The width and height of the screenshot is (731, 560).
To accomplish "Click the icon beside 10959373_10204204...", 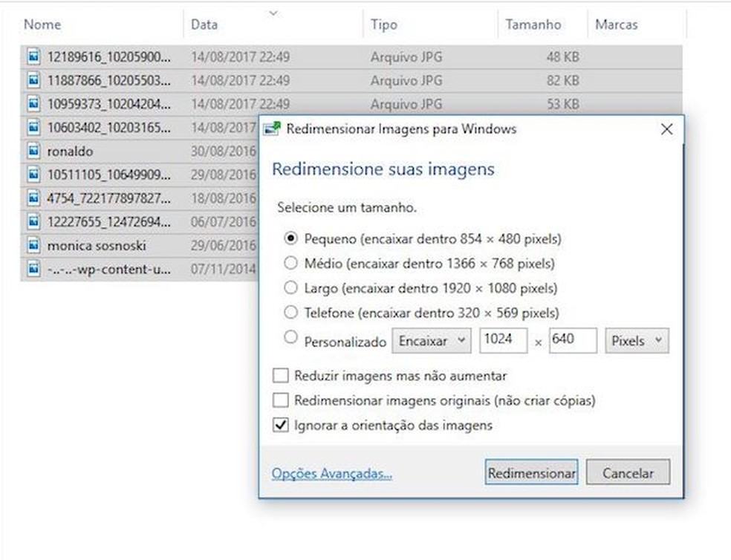I will pos(33,104).
